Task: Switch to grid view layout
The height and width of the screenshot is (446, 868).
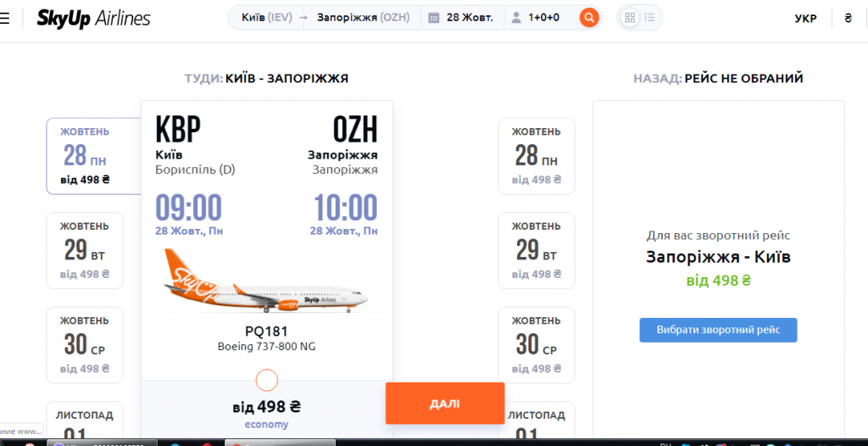Action: [x=630, y=18]
